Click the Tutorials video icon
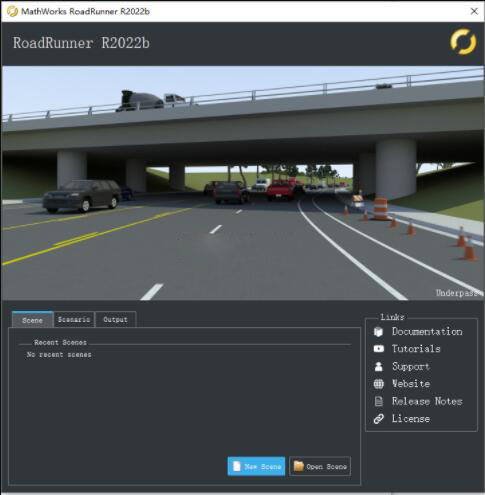 [x=379, y=349]
